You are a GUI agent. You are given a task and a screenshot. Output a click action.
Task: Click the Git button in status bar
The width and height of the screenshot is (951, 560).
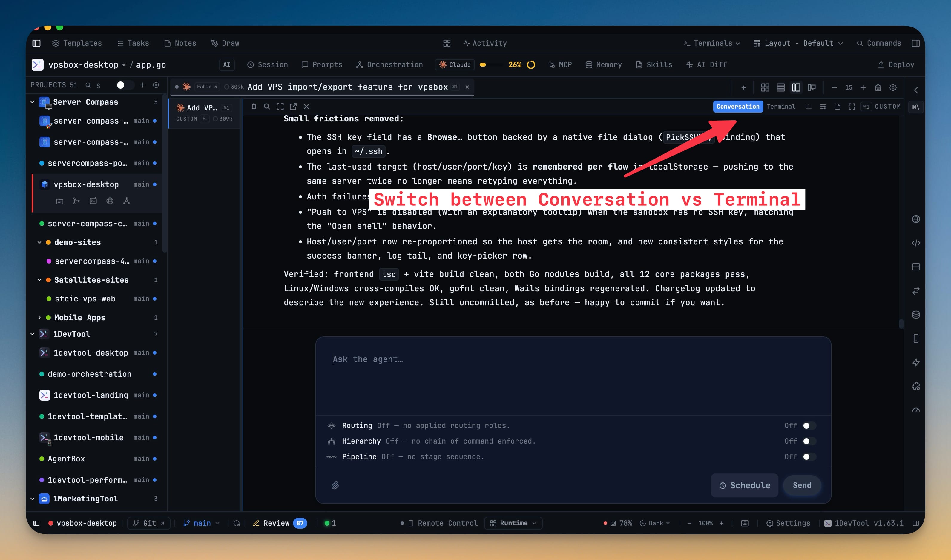pyautogui.click(x=149, y=523)
